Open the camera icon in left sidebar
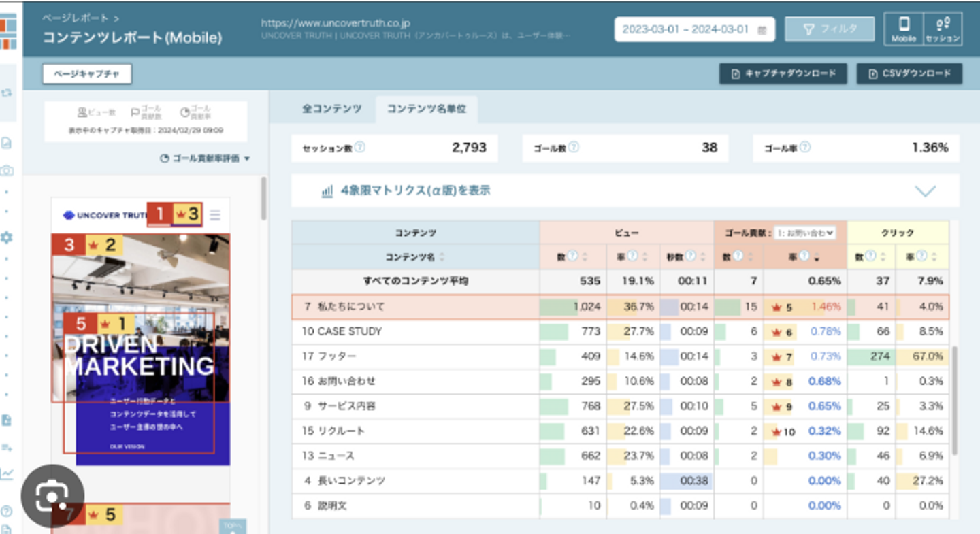 (x=7, y=171)
